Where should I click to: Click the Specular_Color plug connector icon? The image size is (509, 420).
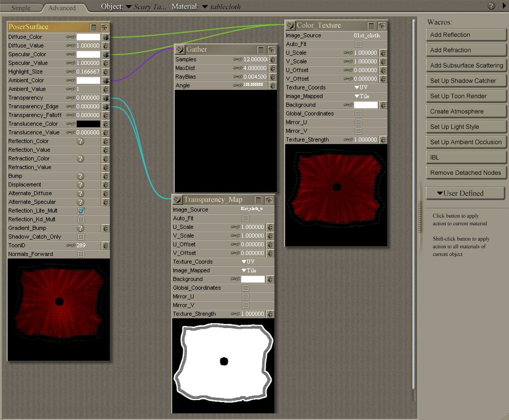(x=105, y=55)
